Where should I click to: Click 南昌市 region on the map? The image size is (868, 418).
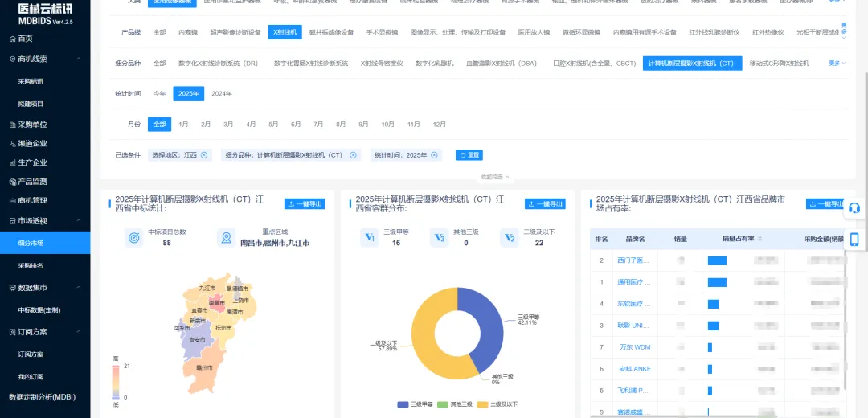click(x=216, y=303)
